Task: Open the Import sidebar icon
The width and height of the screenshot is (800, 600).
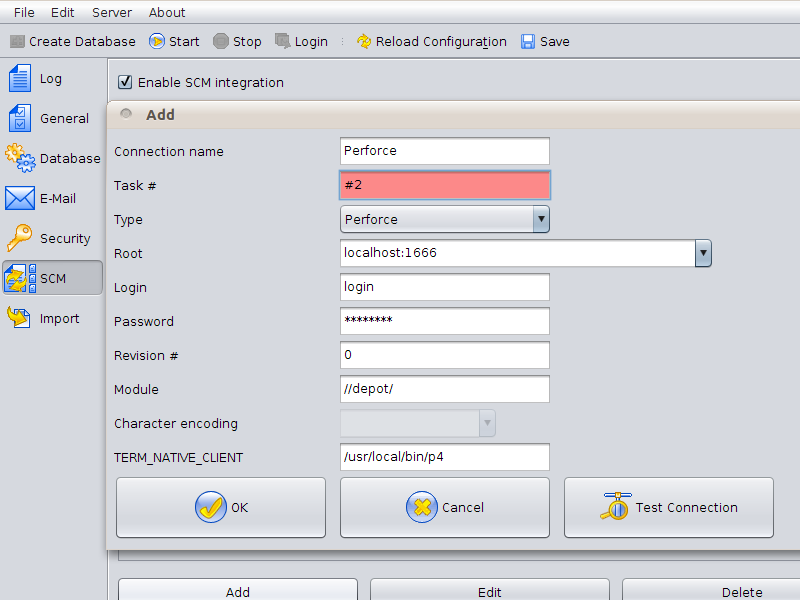Action: pos(20,318)
